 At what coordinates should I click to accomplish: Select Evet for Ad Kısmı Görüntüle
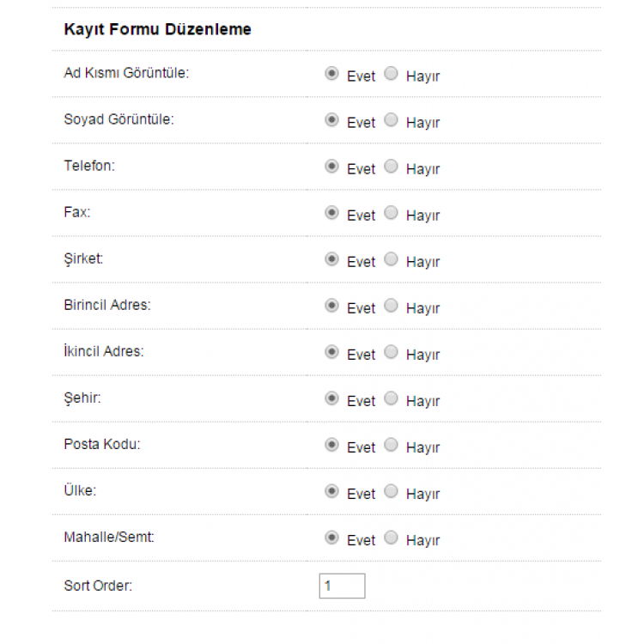click(331, 74)
